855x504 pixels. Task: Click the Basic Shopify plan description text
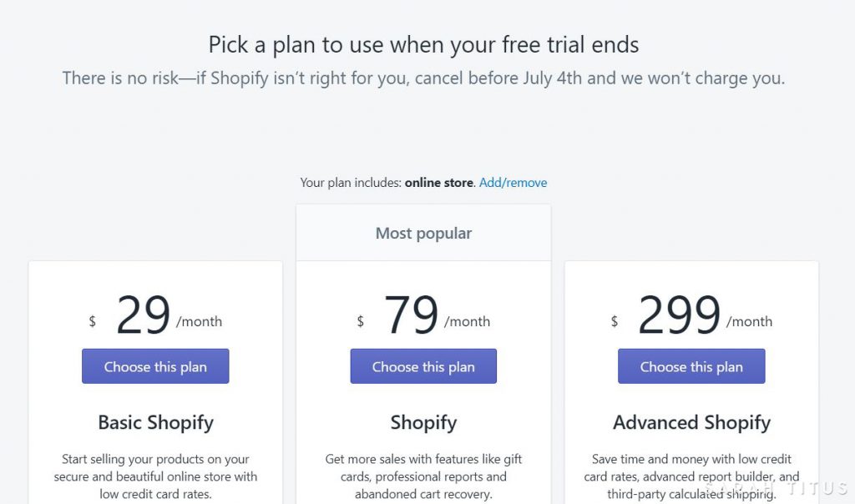(155, 476)
